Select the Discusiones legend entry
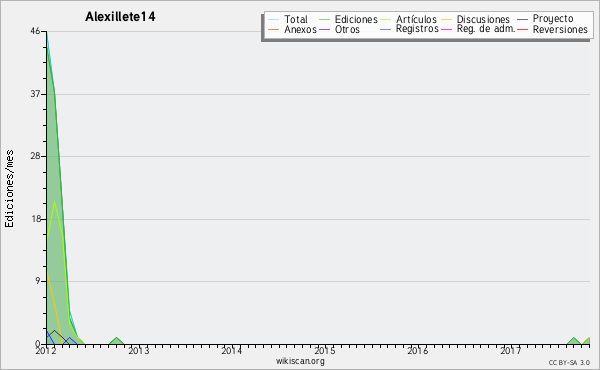Viewport: 600px width, 370px height. coord(483,19)
